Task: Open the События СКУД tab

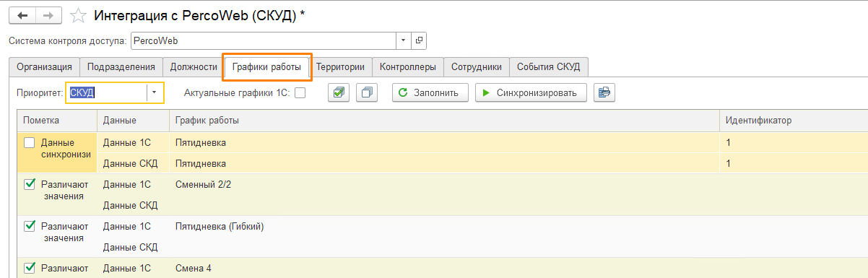Action: (x=549, y=67)
